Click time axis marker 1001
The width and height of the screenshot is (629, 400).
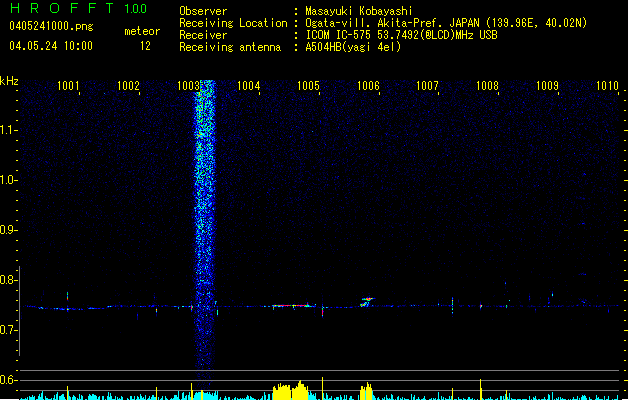click(68, 86)
